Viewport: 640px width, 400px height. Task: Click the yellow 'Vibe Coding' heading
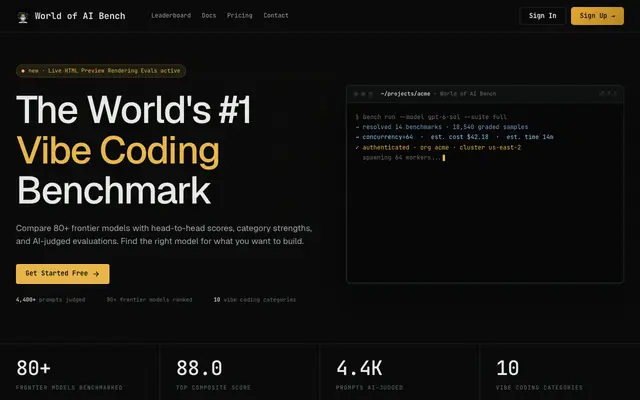[x=118, y=150]
